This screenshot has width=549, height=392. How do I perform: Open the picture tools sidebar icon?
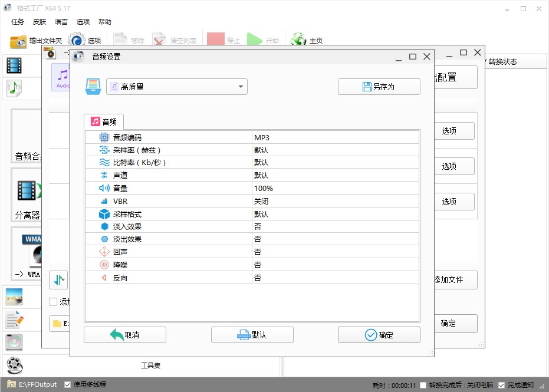coord(14,298)
